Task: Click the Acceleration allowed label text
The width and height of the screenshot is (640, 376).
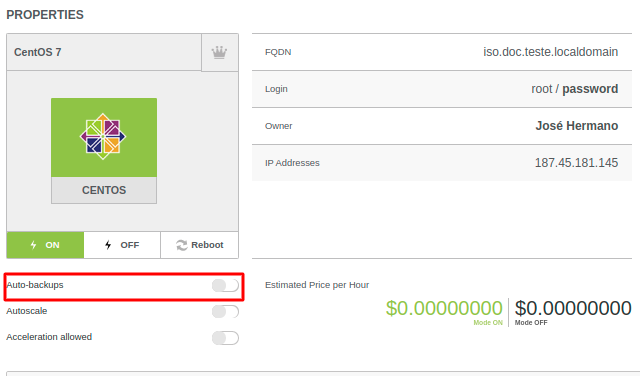Action: (x=49, y=337)
